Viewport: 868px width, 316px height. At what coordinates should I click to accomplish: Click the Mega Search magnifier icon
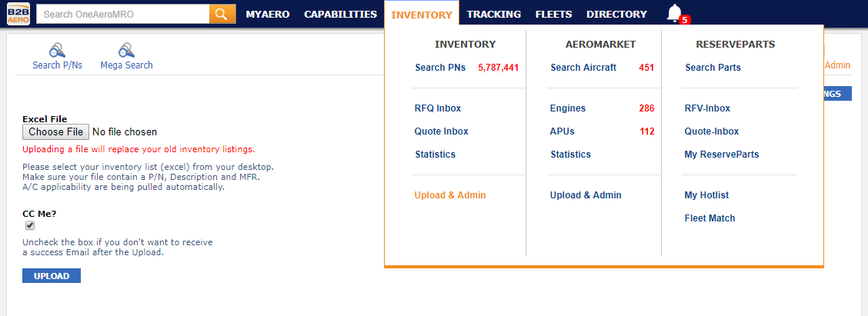pyautogui.click(x=127, y=51)
